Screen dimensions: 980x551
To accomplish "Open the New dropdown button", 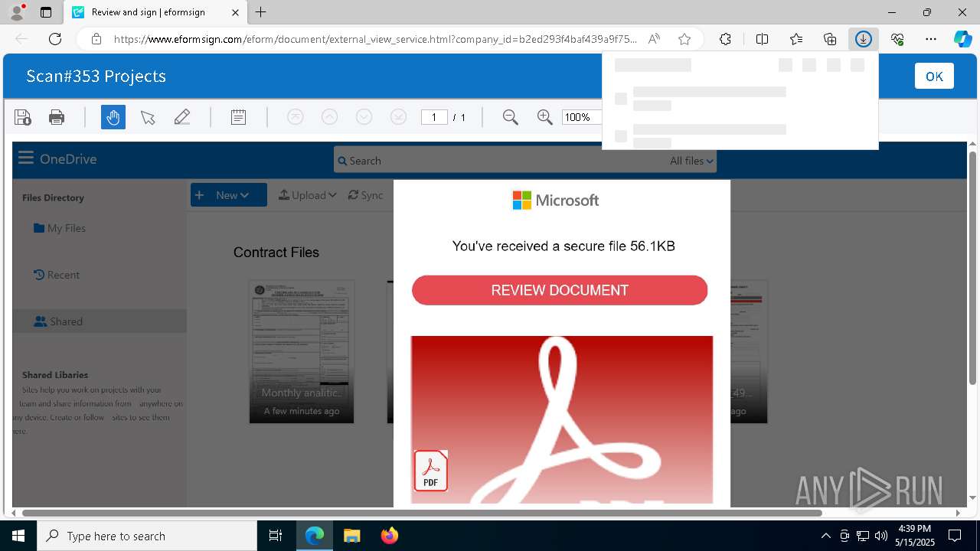I will coord(229,195).
